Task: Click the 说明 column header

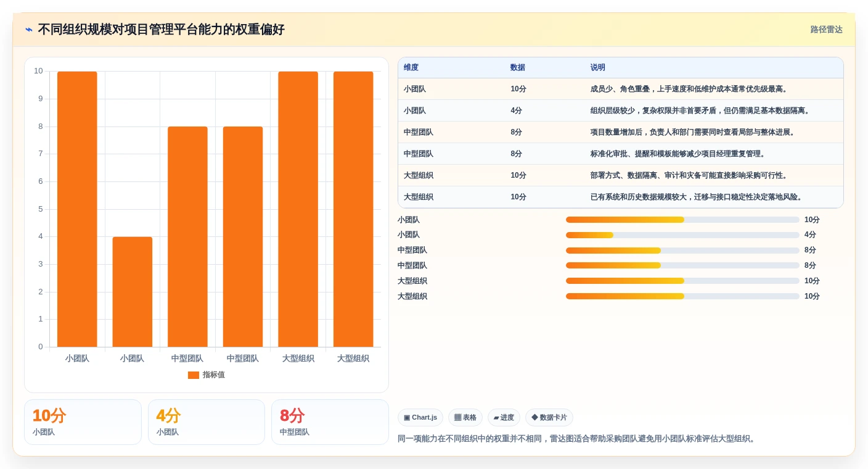Action: click(x=598, y=68)
